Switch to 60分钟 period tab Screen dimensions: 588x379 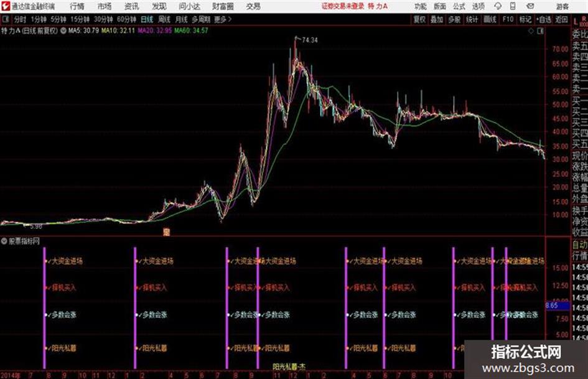point(127,19)
